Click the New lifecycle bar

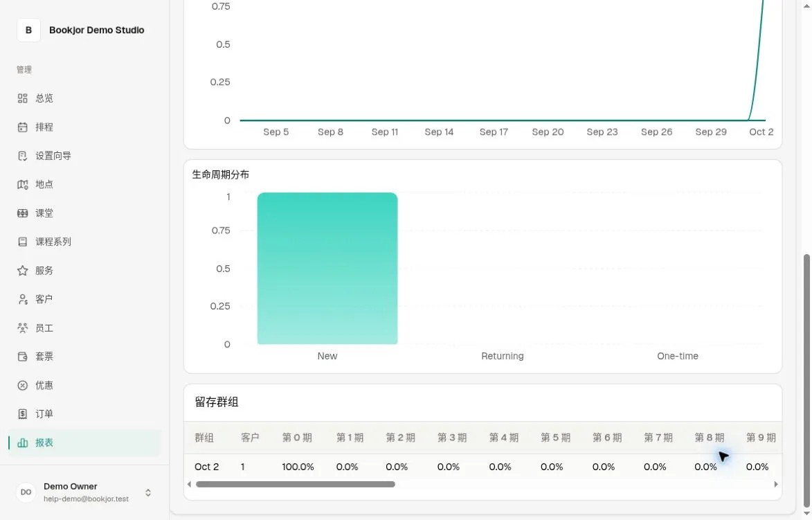(x=327, y=268)
